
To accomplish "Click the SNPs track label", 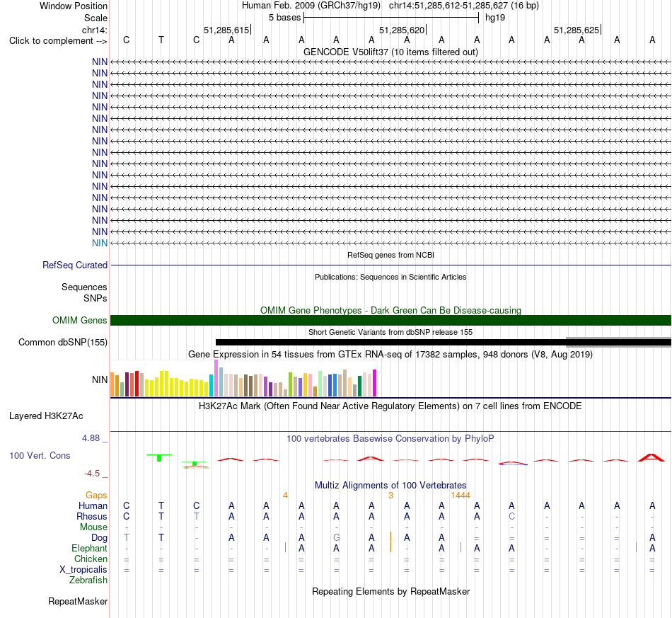I will tap(95, 298).
